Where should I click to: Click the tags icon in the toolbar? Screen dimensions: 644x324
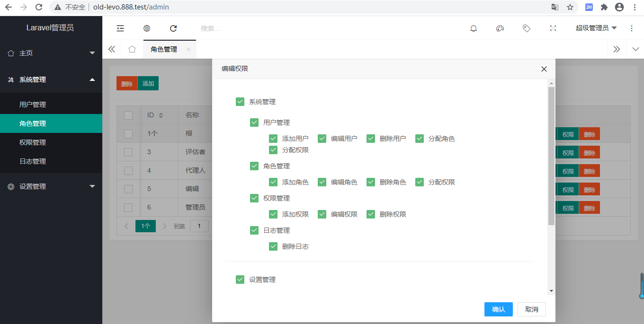tap(526, 28)
